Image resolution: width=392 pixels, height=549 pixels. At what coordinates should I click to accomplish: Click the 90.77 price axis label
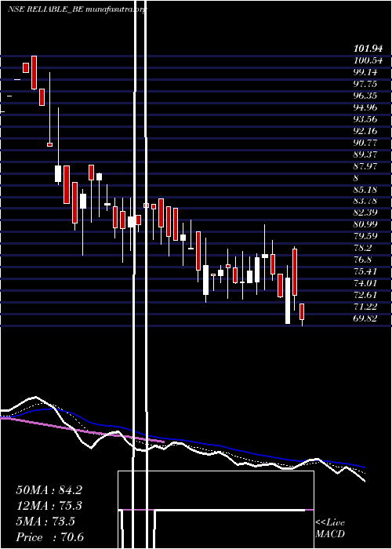tap(365, 143)
